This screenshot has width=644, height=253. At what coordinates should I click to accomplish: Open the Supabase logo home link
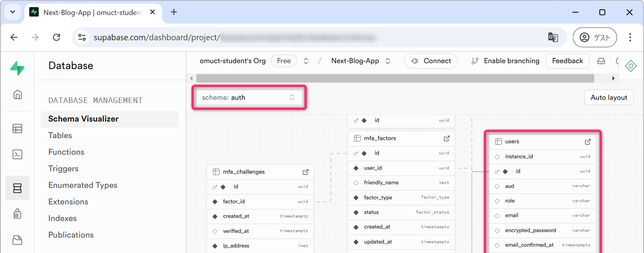(17, 68)
